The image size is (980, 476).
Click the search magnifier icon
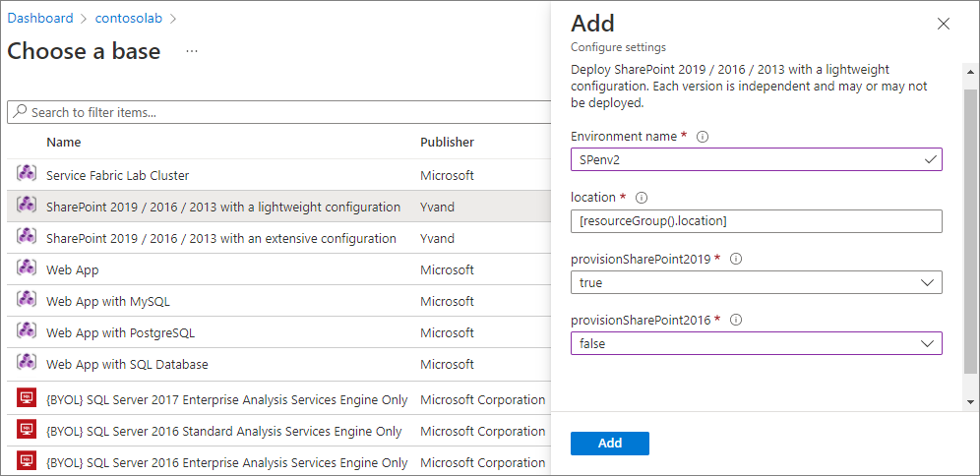[20, 112]
